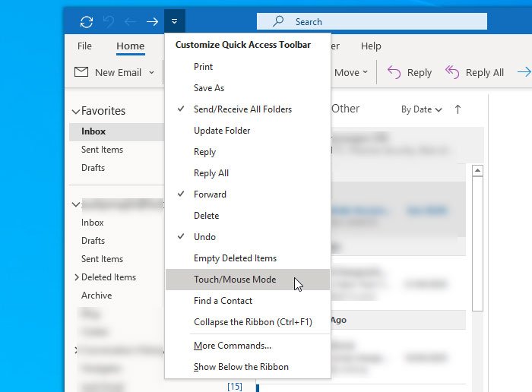Click the Reply All double-arrow icon

(452, 72)
